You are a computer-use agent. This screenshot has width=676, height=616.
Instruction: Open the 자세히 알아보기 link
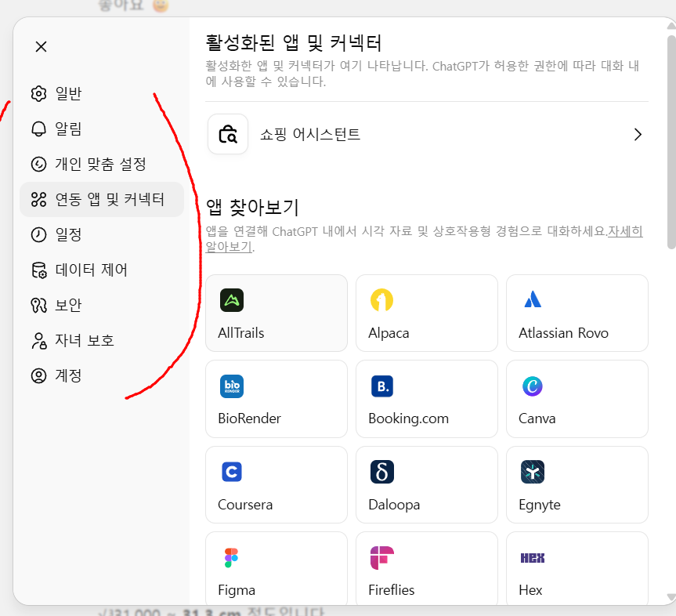(x=625, y=231)
